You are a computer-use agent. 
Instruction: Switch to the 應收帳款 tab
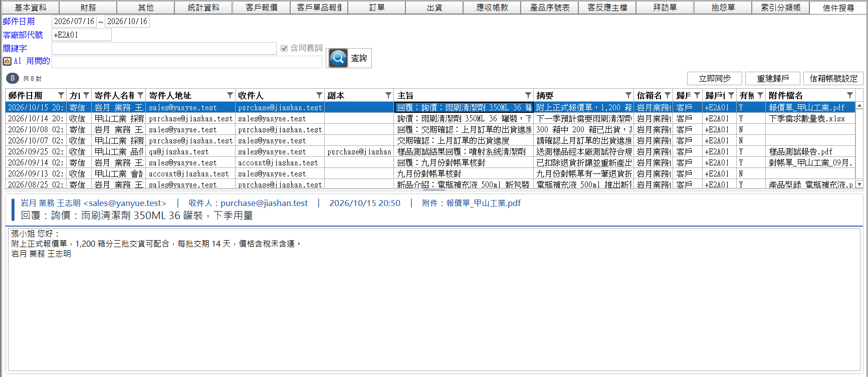(x=492, y=8)
